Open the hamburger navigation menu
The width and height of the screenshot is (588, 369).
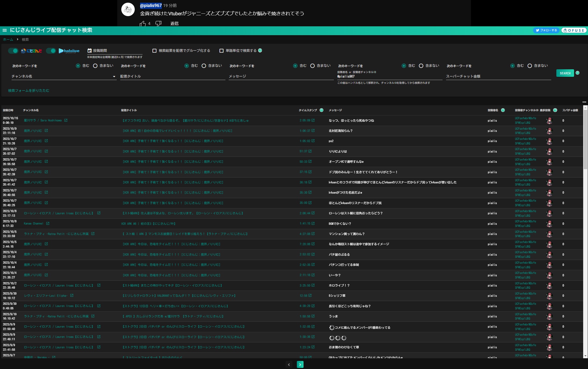tap(5, 30)
